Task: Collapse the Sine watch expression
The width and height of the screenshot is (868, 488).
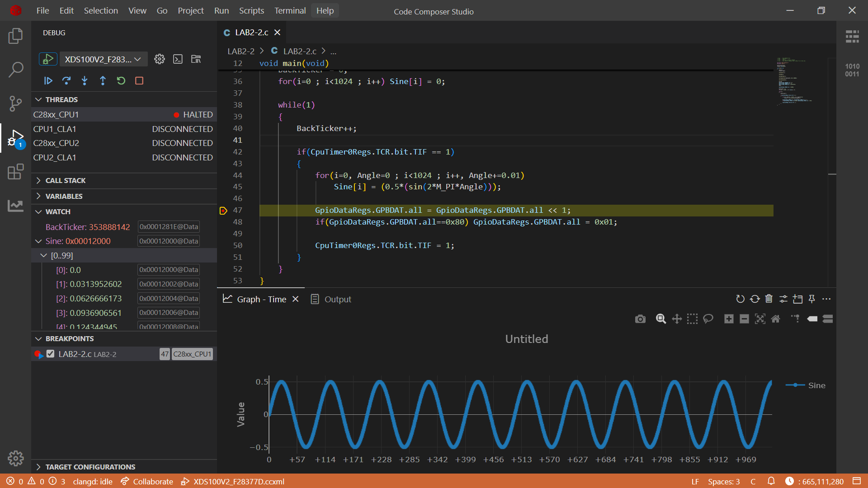Action: coord(39,241)
